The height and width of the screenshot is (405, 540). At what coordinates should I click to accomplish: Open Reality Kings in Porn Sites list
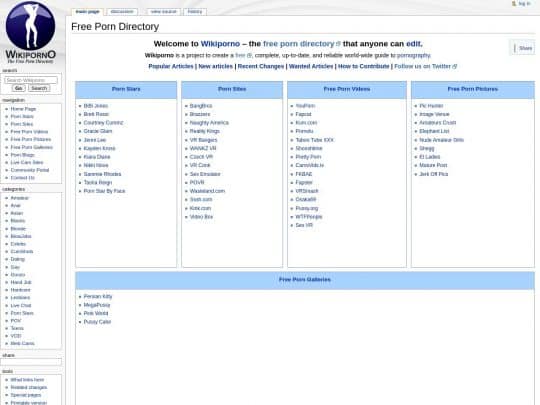click(205, 131)
